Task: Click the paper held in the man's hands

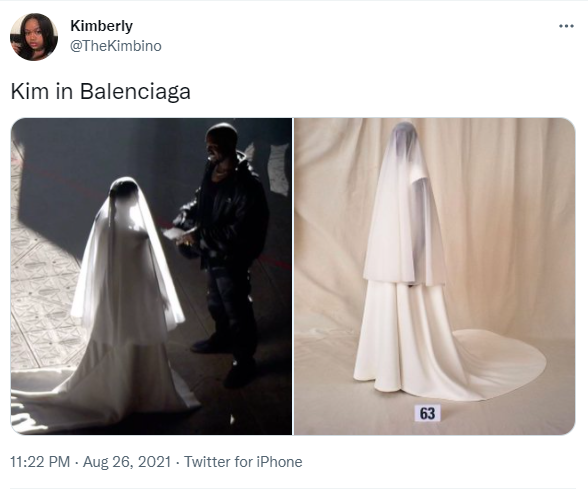Action: click(x=174, y=234)
